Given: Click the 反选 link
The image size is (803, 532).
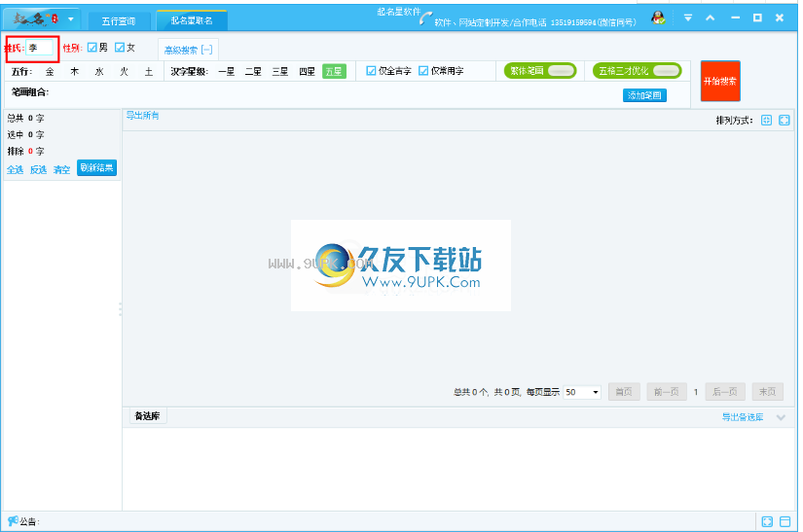Looking at the screenshot, I should 38,170.
